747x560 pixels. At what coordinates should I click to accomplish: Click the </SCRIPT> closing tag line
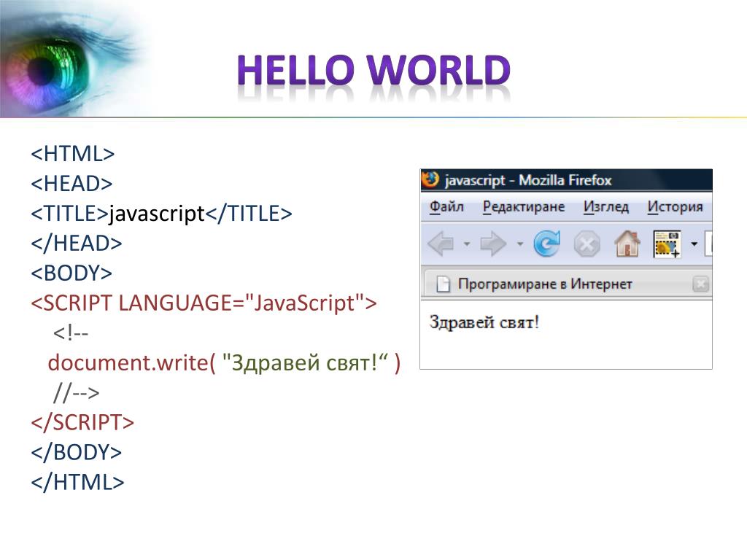pos(82,423)
